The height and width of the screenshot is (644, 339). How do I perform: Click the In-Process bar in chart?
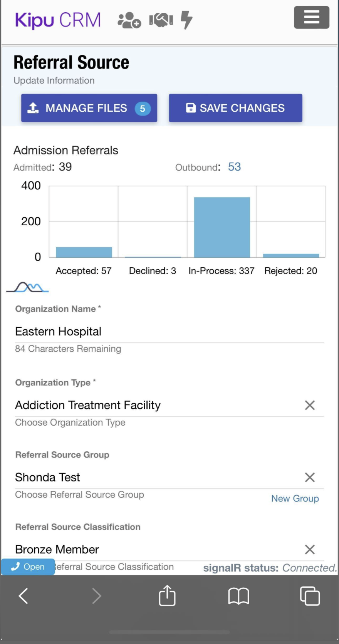point(222,227)
